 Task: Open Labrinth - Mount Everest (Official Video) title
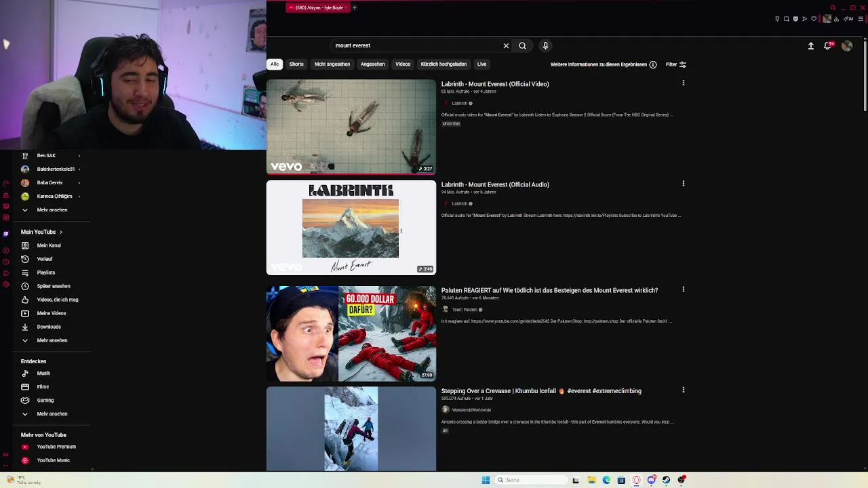pos(495,84)
